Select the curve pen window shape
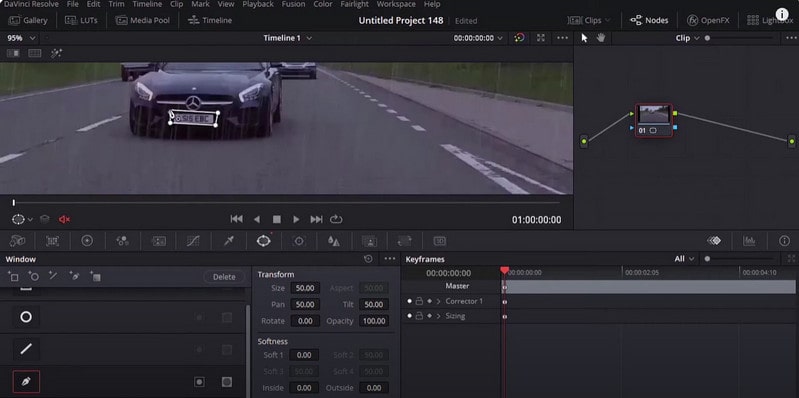This screenshot has height=398, width=799. [x=26, y=382]
